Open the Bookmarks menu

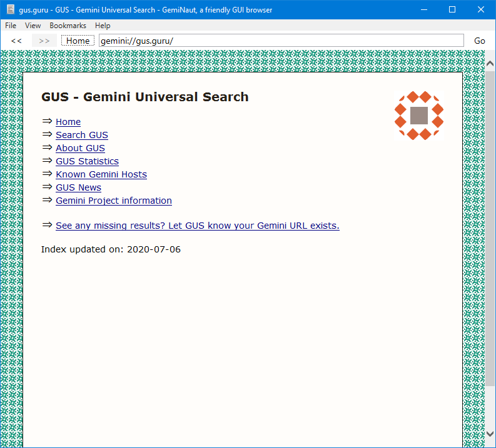point(68,26)
